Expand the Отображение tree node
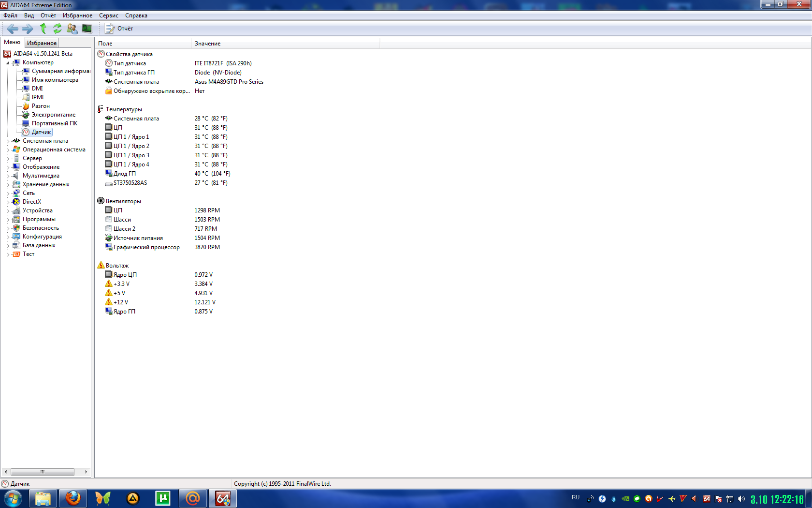The image size is (812, 508). coord(8,167)
